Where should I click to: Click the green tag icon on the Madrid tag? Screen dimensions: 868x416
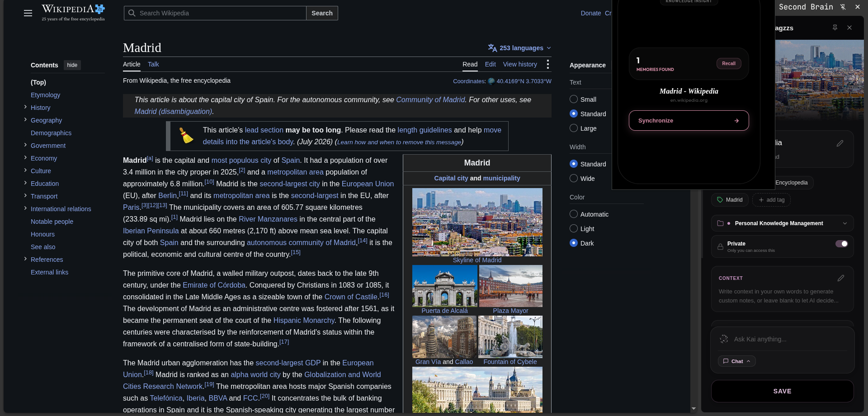pos(720,200)
